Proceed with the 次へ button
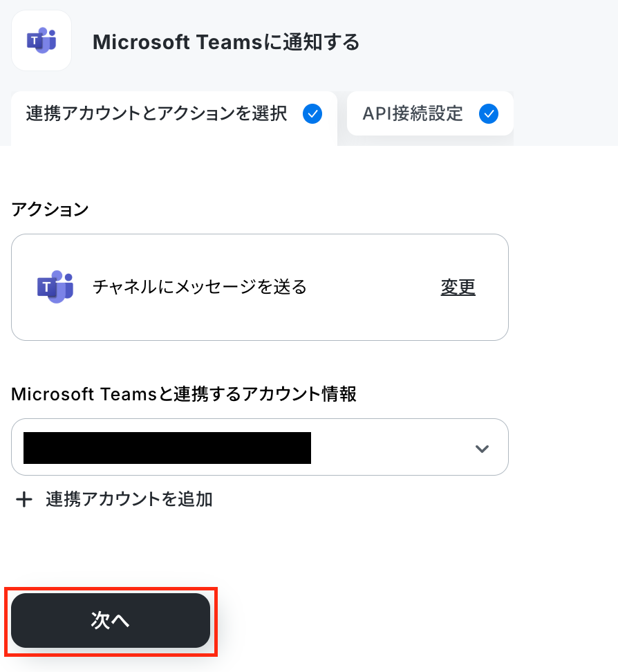Screen dimensions: 618x672 coord(111,621)
